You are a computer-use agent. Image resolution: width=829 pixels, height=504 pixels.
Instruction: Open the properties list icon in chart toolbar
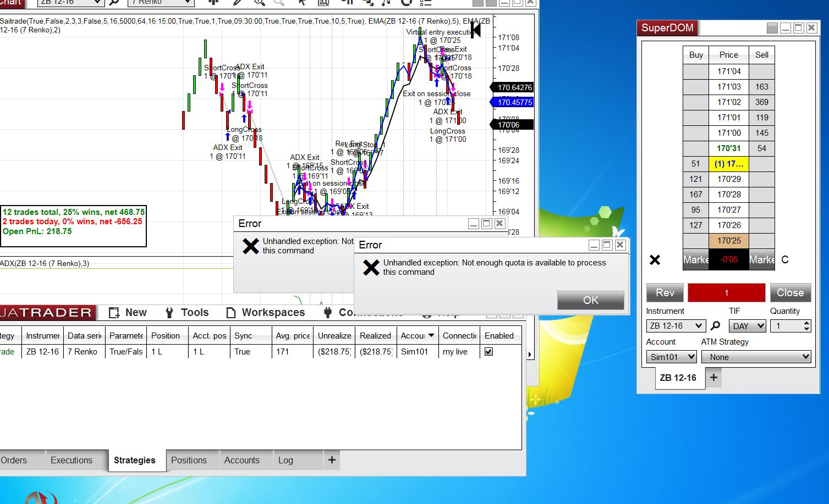pyautogui.click(x=426, y=2)
